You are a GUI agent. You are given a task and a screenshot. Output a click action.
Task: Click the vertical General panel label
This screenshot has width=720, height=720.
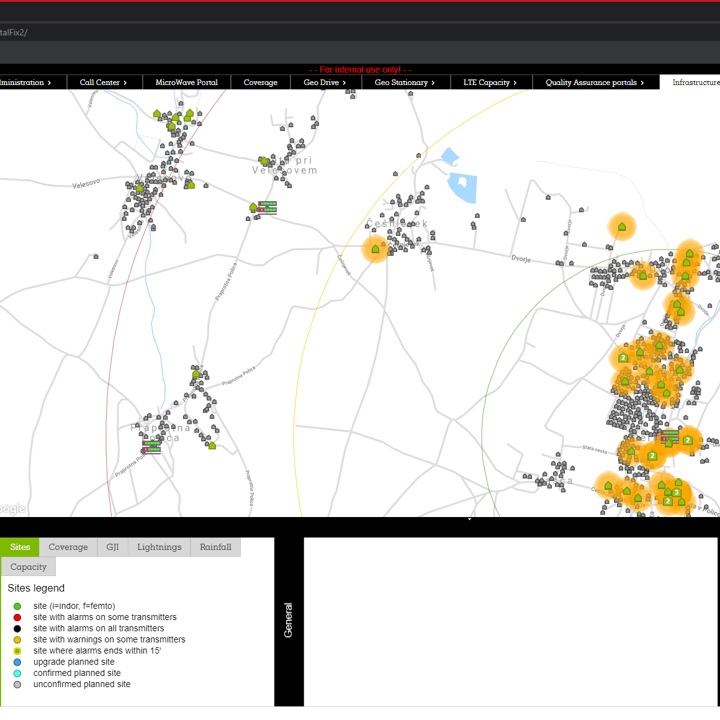(x=289, y=620)
